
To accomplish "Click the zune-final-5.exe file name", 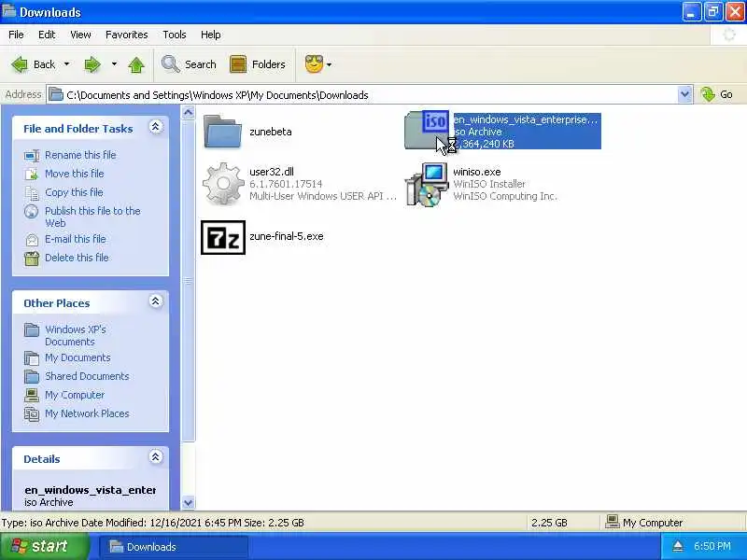I will point(287,236).
